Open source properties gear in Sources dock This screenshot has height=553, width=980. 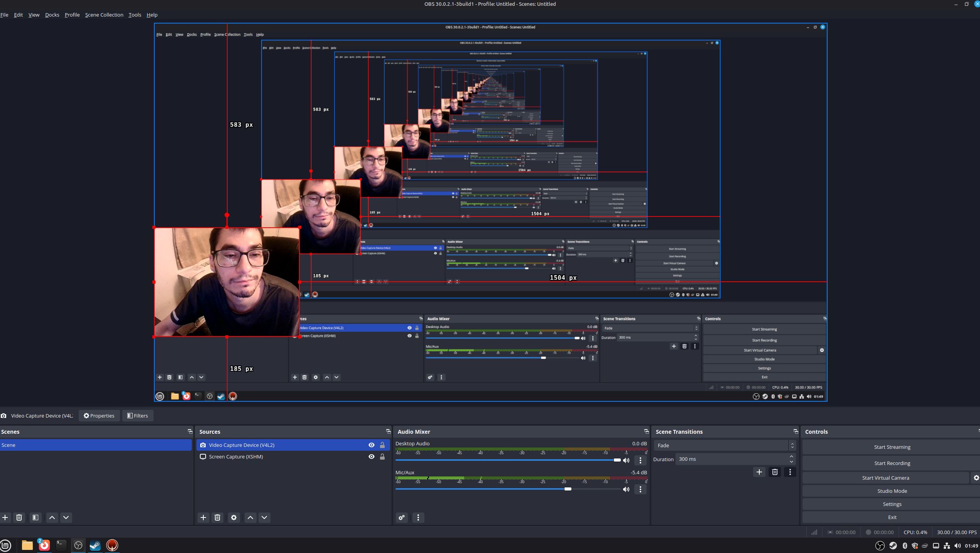click(234, 517)
